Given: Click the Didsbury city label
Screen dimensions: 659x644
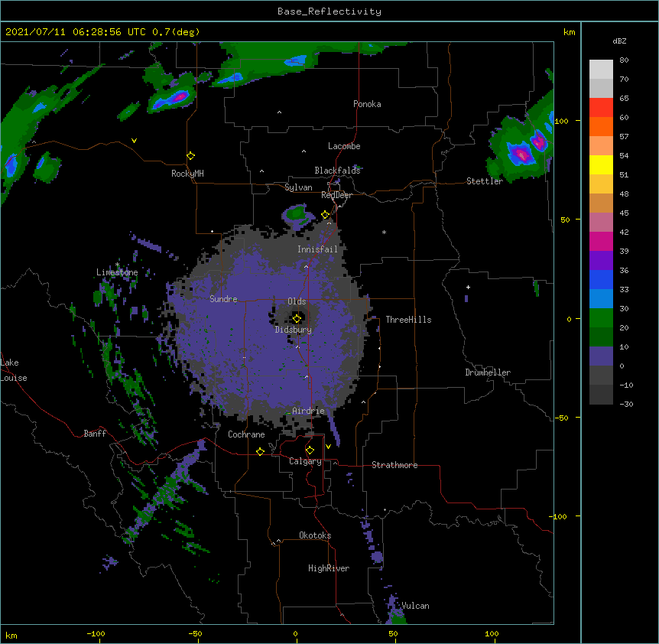Looking at the screenshot, I should [294, 330].
